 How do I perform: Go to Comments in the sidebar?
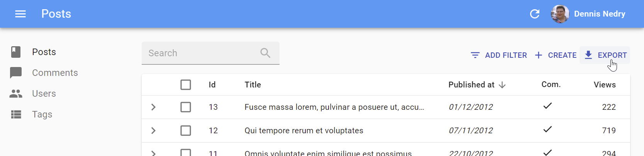click(x=55, y=73)
